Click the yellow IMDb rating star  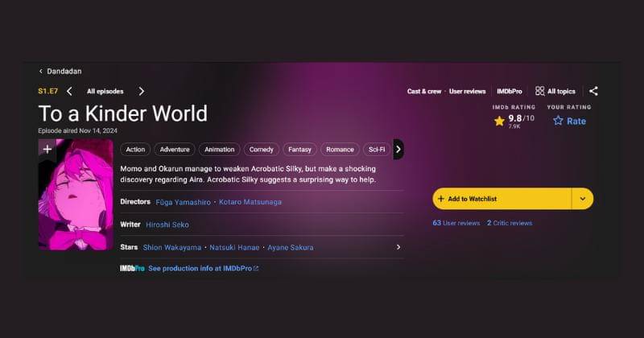click(x=499, y=121)
